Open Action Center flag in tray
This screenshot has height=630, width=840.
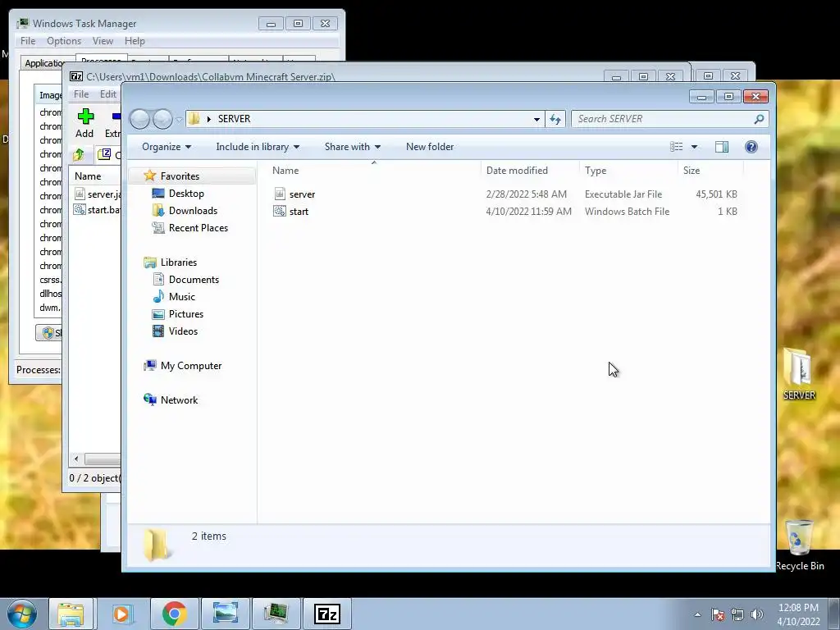[718, 614]
